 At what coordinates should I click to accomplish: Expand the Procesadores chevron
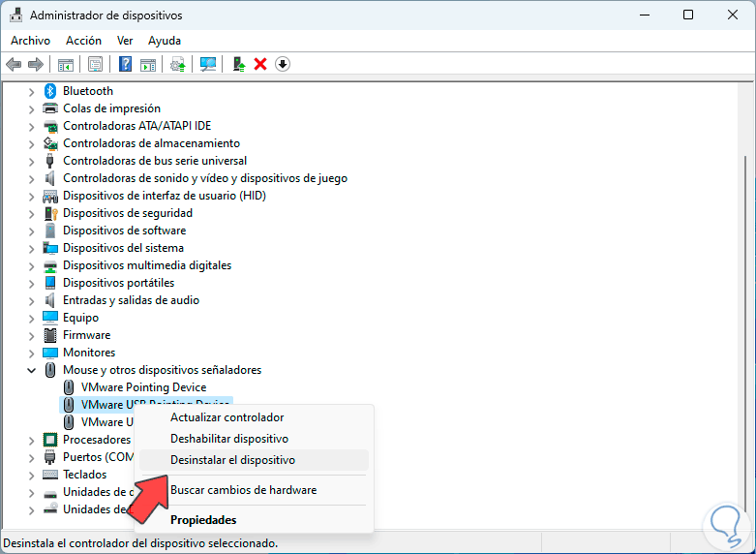click(x=31, y=440)
